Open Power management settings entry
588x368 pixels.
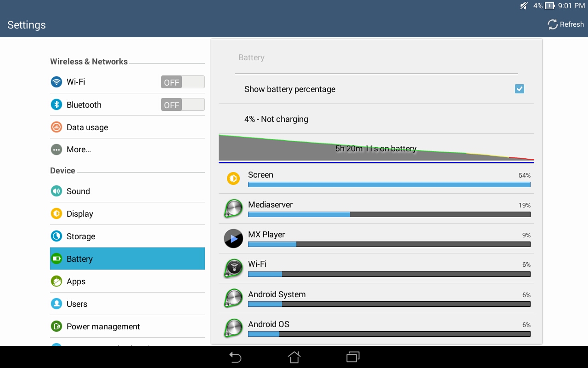(x=103, y=327)
